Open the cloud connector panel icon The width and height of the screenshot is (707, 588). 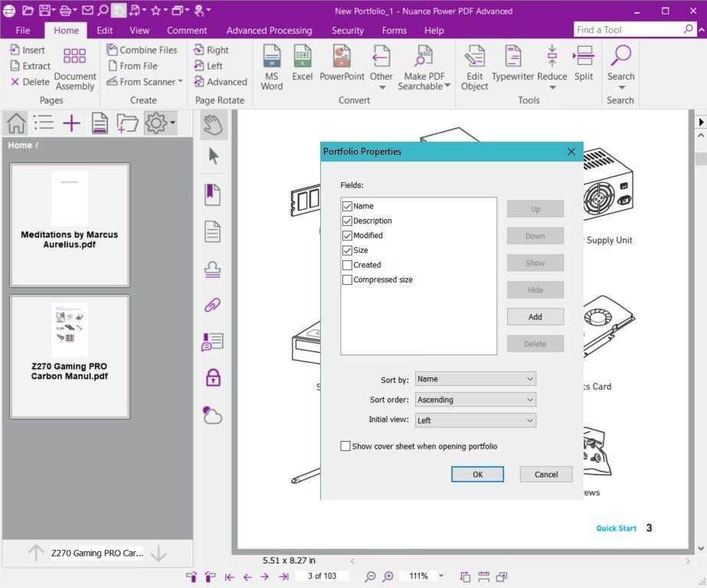(x=212, y=415)
